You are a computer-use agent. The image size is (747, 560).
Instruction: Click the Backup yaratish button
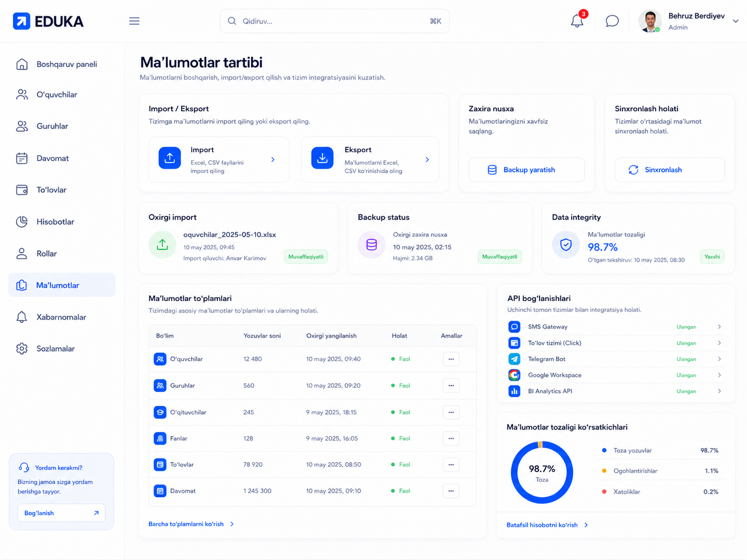click(527, 170)
